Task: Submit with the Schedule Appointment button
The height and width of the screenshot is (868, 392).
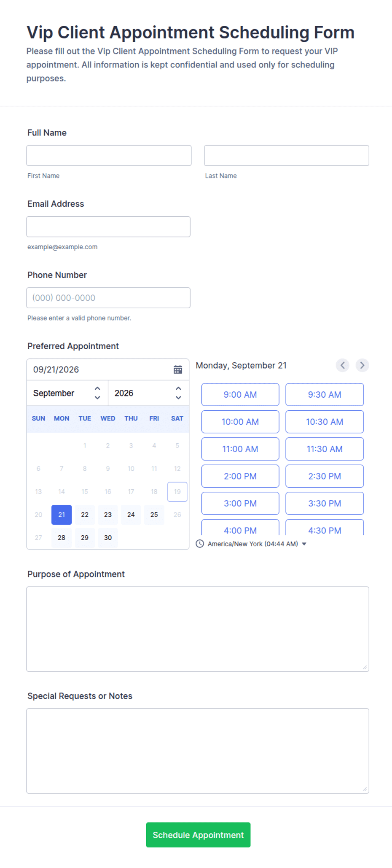Action: pyautogui.click(x=198, y=835)
